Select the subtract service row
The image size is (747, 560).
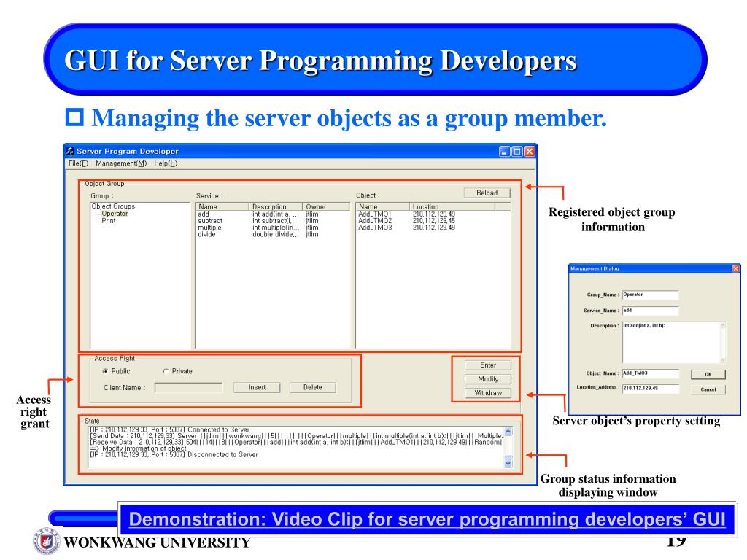pyautogui.click(x=272, y=221)
